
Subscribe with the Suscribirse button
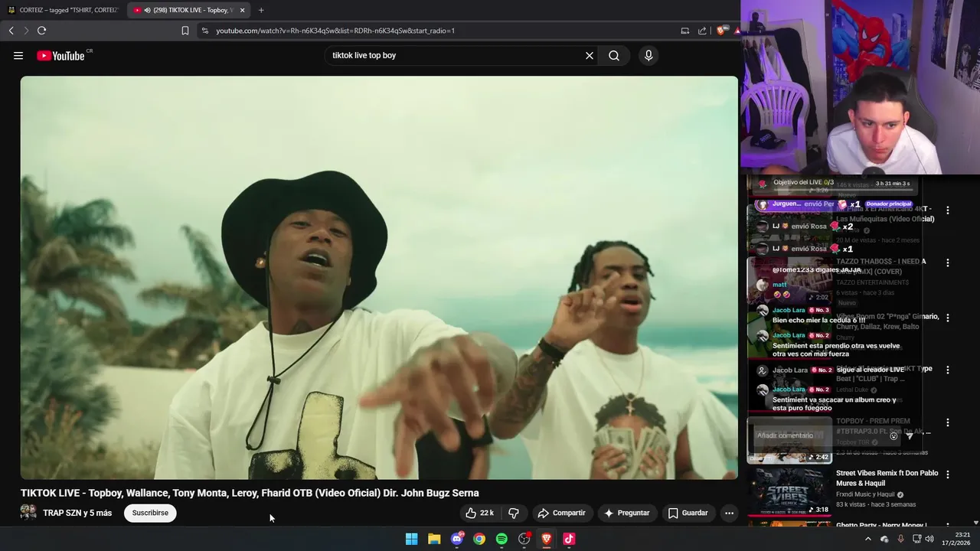150,513
